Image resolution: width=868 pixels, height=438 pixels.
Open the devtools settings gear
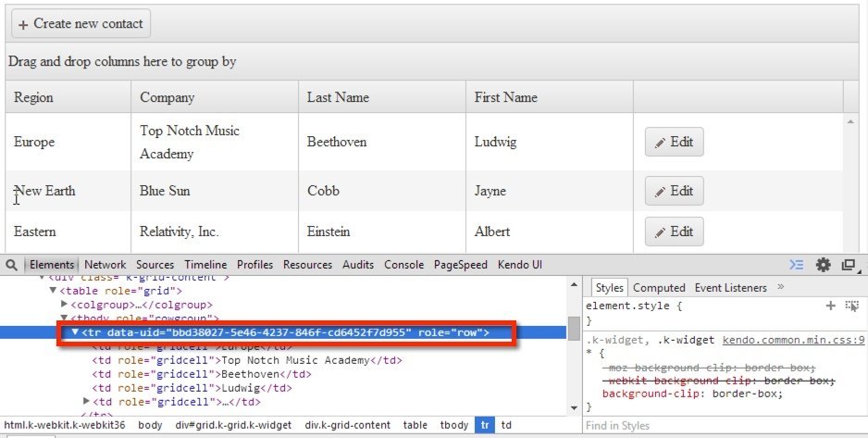pos(824,265)
